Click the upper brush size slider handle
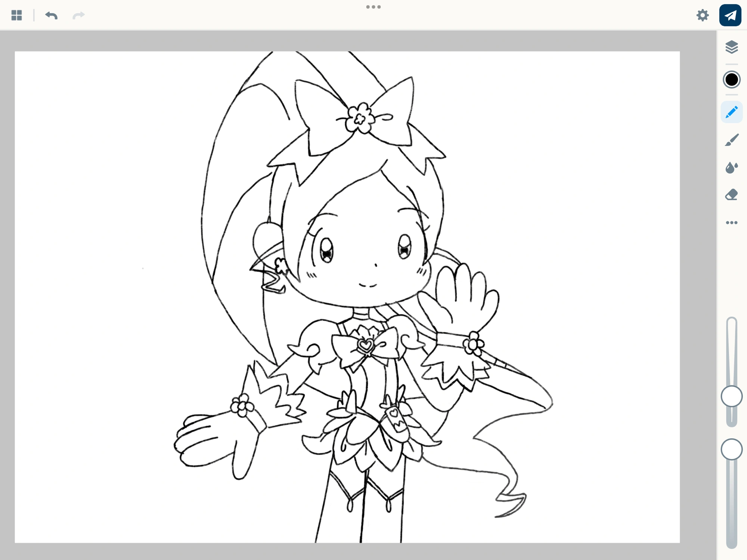The image size is (747, 560). click(731, 396)
